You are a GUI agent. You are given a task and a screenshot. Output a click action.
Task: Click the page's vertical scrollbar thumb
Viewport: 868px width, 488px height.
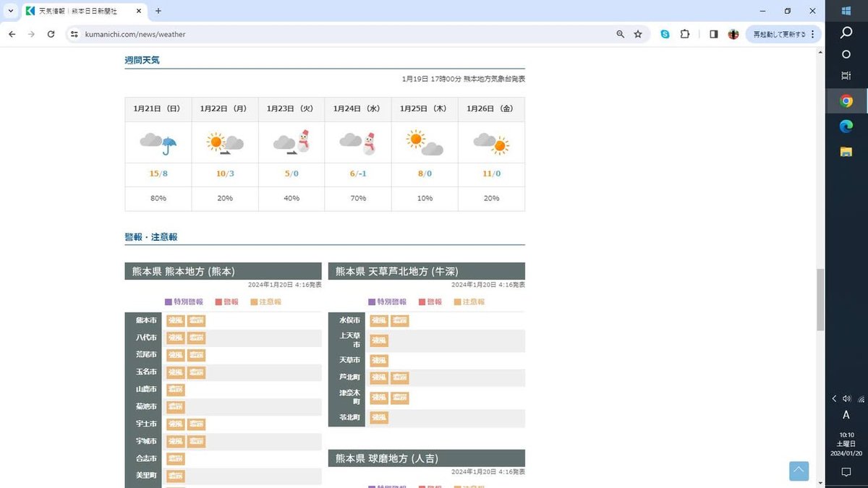tap(820, 299)
